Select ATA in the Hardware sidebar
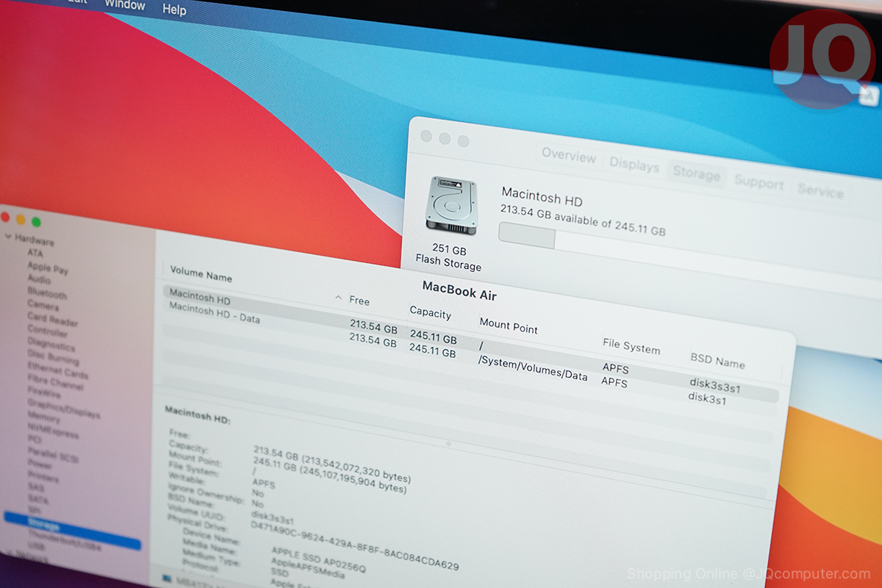This screenshot has width=882, height=588. 35,252
